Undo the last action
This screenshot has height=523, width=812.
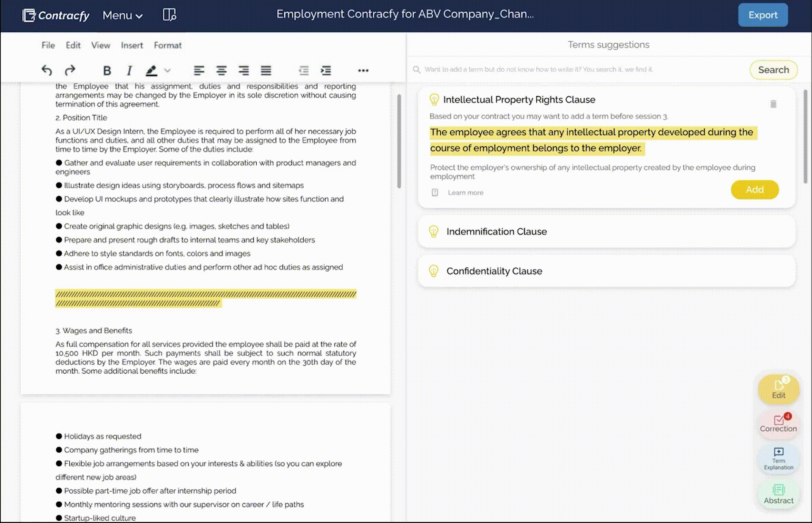click(47, 70)
